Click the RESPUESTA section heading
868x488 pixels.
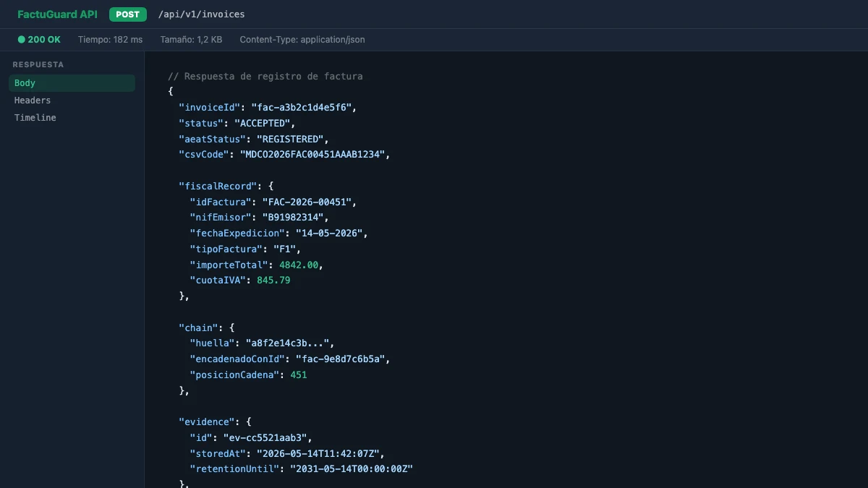[38, 64]
